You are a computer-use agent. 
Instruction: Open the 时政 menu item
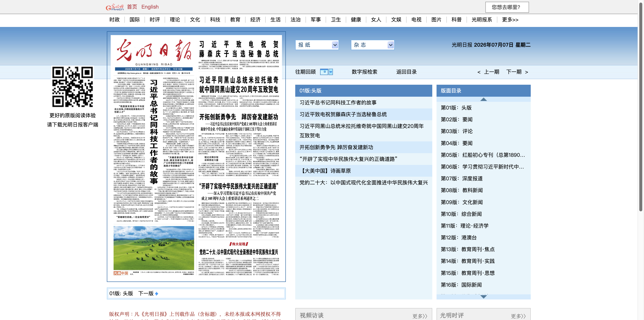pyautogui.click(x=115, y=19)
